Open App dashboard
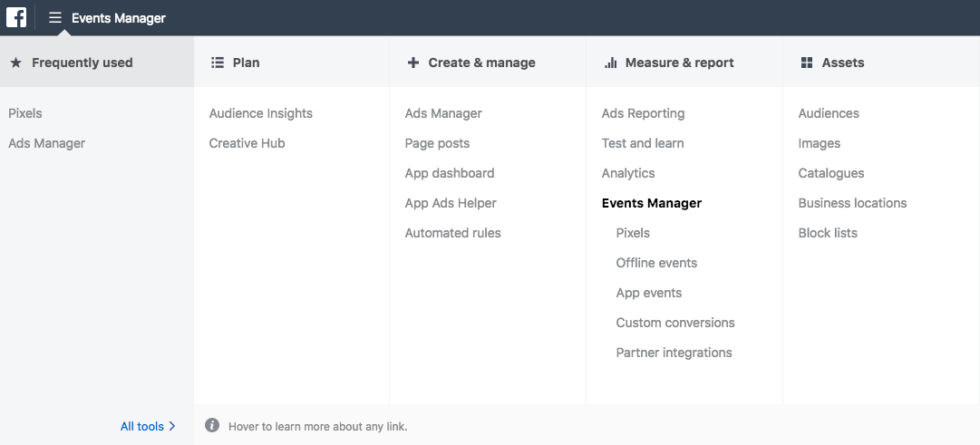This screenshot has width=980, height=445. point(450,173)
